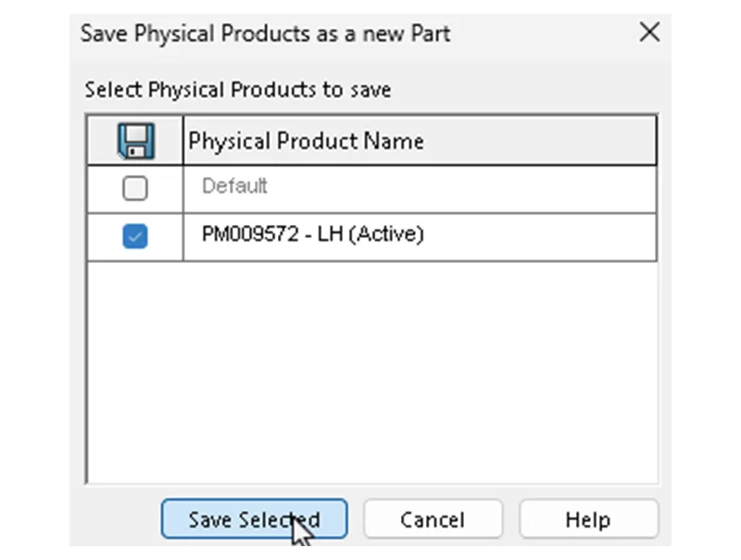Click the Cancel button
The width and height of the screenshot is (741, 560).
point(432,519)
